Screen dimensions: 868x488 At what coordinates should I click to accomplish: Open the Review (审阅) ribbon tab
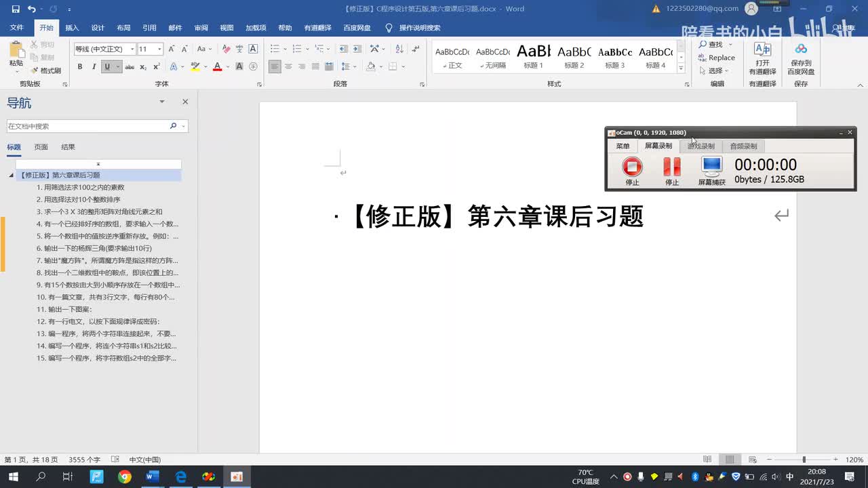coord(201,28)
